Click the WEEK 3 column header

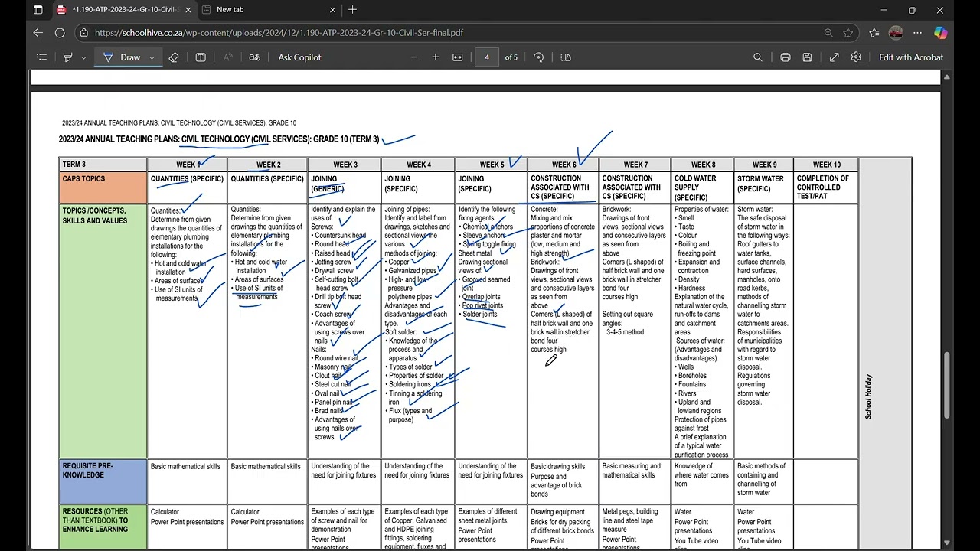[x=345, y=165]
